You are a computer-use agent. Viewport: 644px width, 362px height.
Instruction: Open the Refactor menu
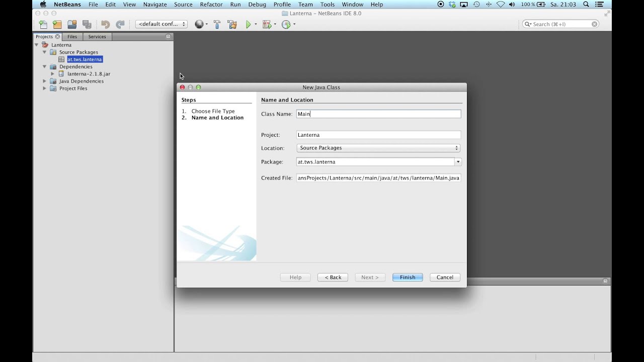pos(211,5)
